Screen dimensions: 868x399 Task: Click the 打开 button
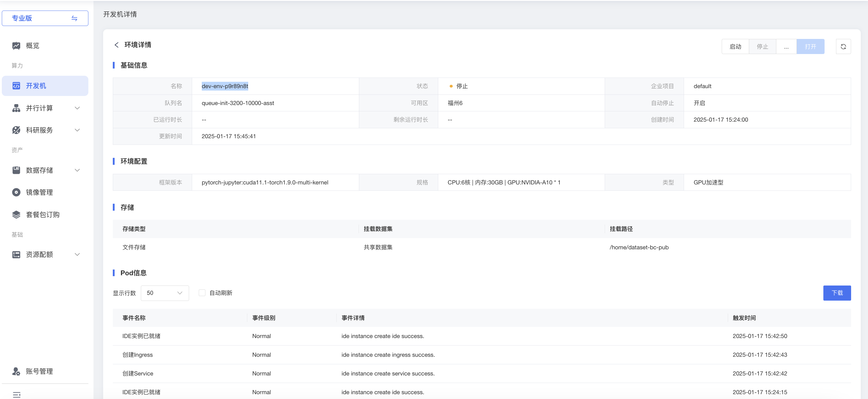point(810,46)
